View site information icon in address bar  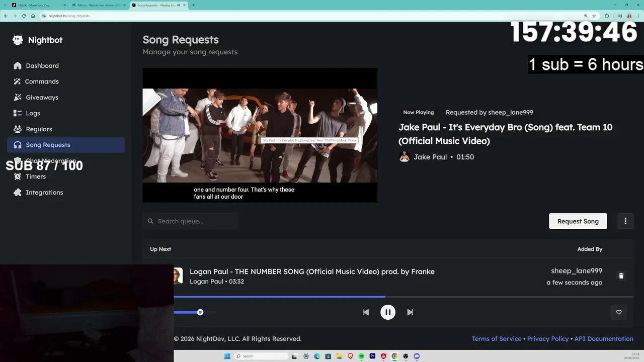click(x=44, y=16)
